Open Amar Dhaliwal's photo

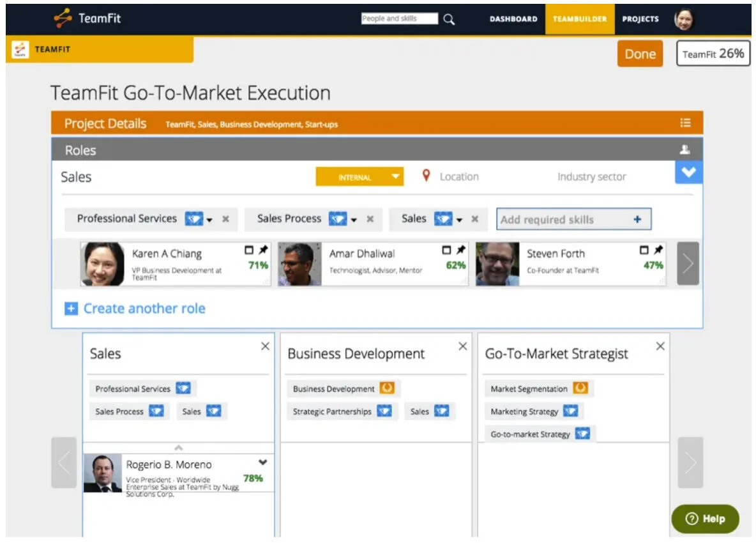pos(300,264)
